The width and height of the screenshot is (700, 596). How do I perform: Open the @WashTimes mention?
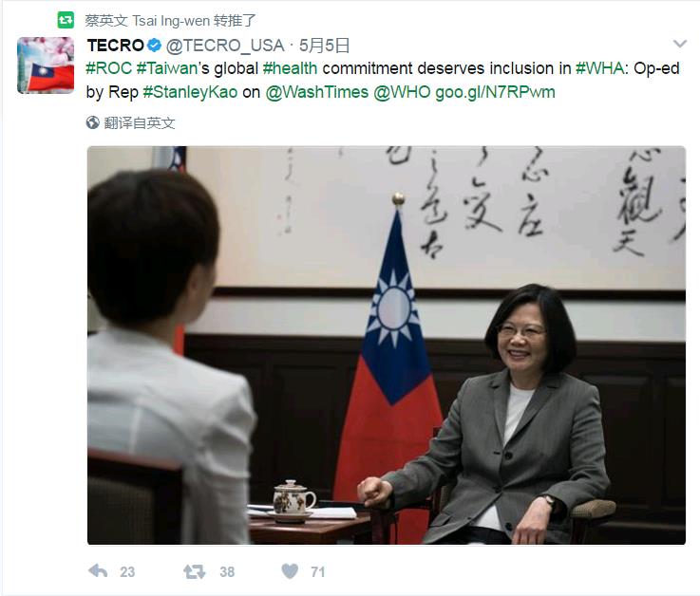[317, 92]
